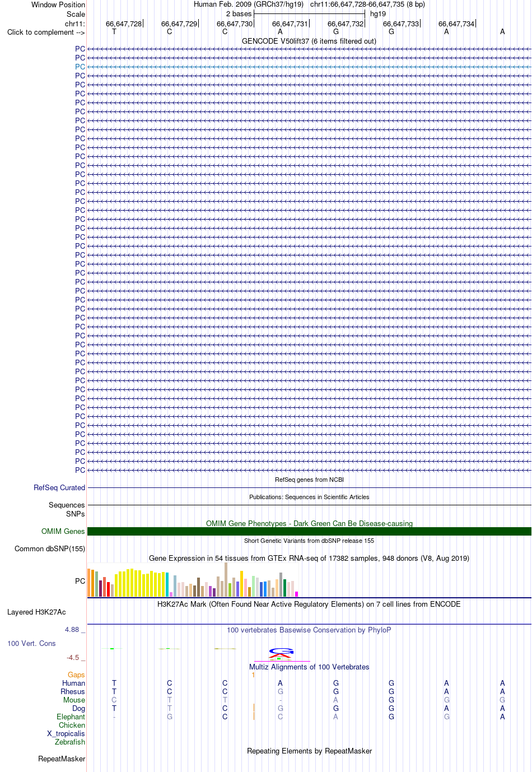The image size is (532, 772).
Task: Open Common dbSNP(155) track label
Action: [50, 548]
